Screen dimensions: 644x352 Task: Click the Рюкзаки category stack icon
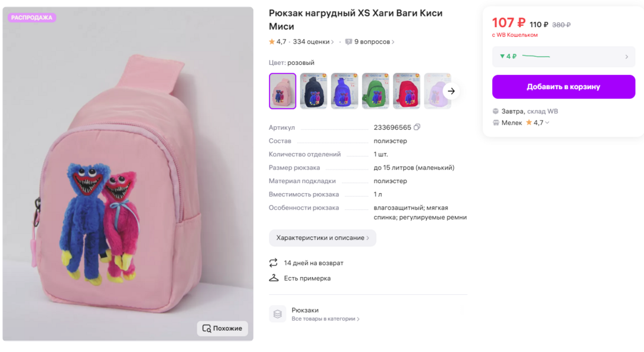point(278,314)
